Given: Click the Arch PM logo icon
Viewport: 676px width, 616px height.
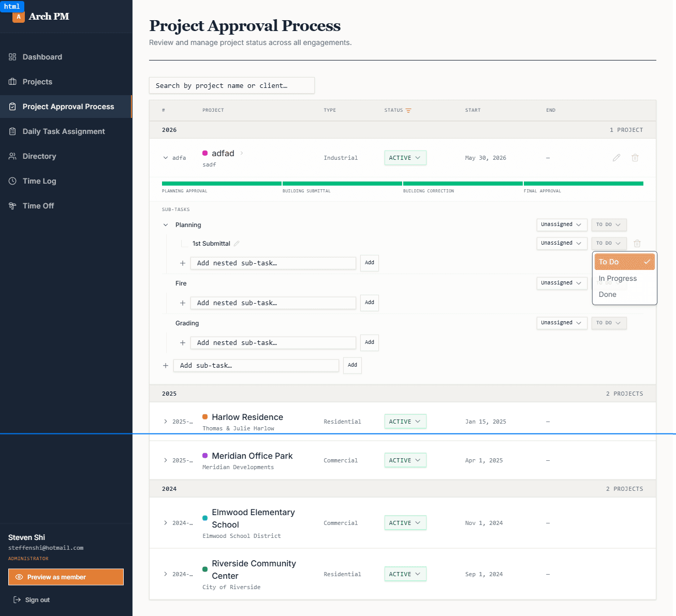Looking at the screenshot, I should [x=19, y=17].
